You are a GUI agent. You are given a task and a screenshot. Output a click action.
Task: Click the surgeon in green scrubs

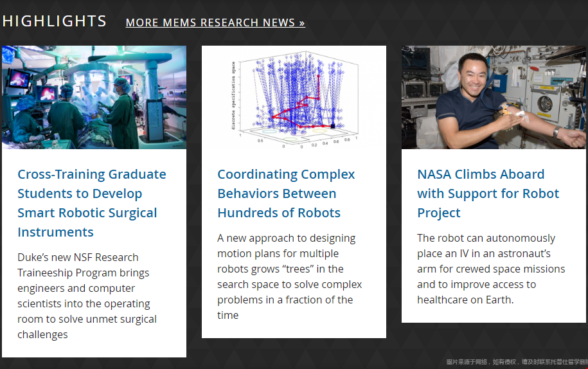tap(122, 114)
